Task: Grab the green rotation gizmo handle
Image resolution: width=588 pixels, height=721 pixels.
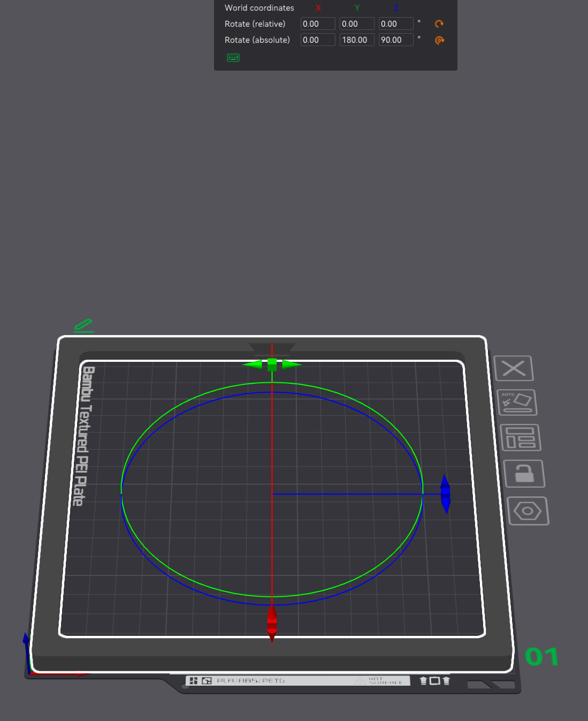Action: click(272, 365)
